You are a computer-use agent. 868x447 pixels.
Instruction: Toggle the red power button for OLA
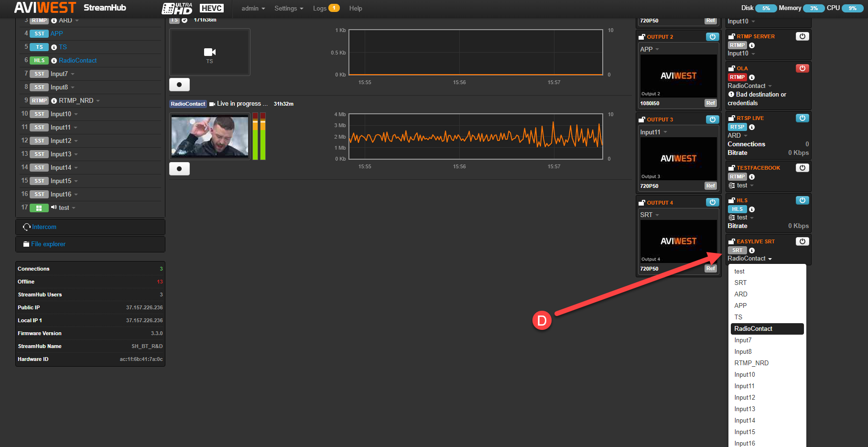click(x=802, y=68)
